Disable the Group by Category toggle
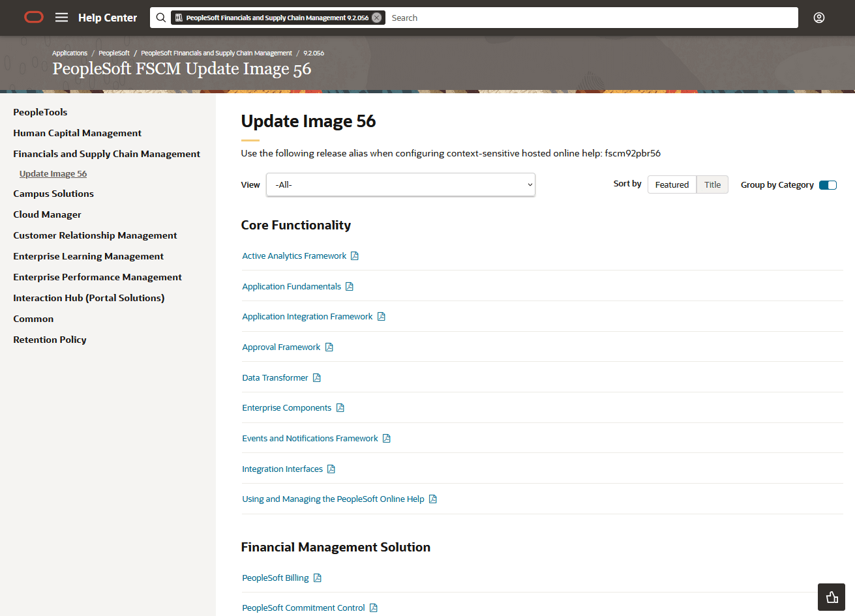 828,184
